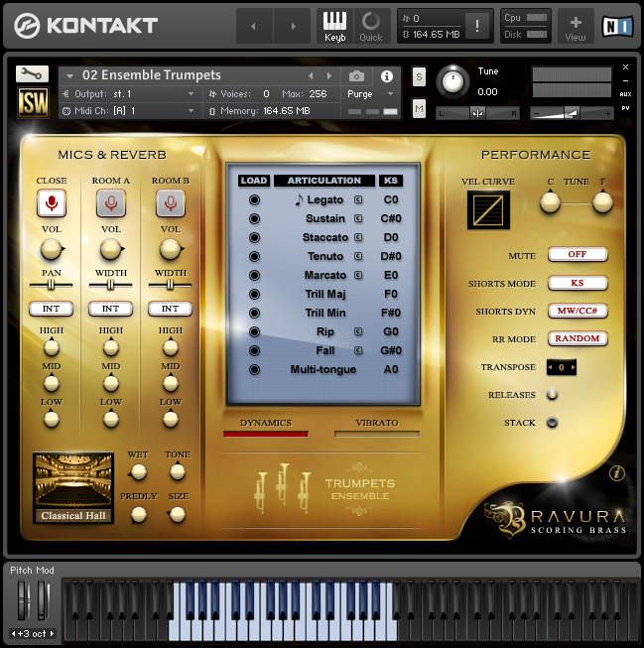Select the Sustain articulation
The image size is (644, 648).
pos(324,218)
